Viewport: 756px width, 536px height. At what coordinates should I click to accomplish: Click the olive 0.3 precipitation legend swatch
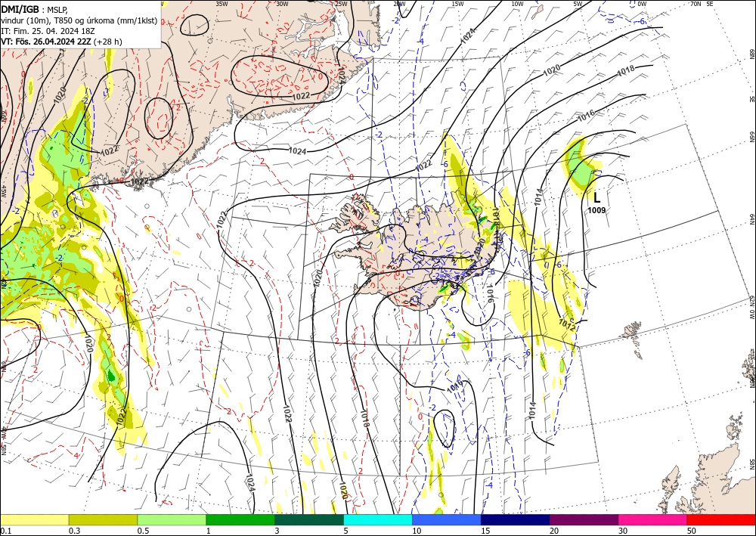point(103,519)
